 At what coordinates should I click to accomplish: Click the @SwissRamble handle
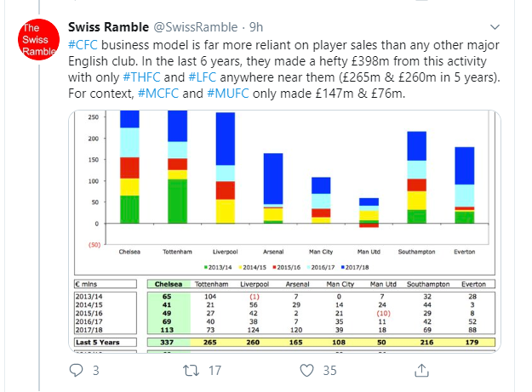point(196,27)
